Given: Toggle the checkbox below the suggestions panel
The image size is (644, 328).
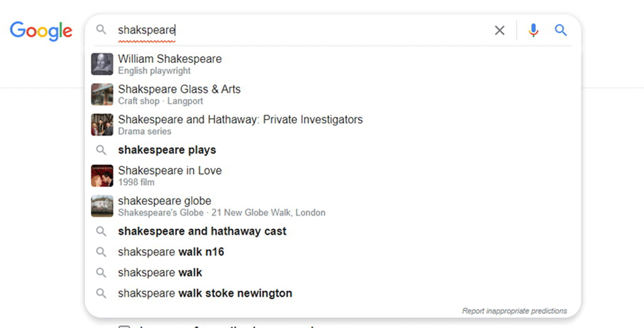Looking at the screenshot, I should click(x=124, y=326).
